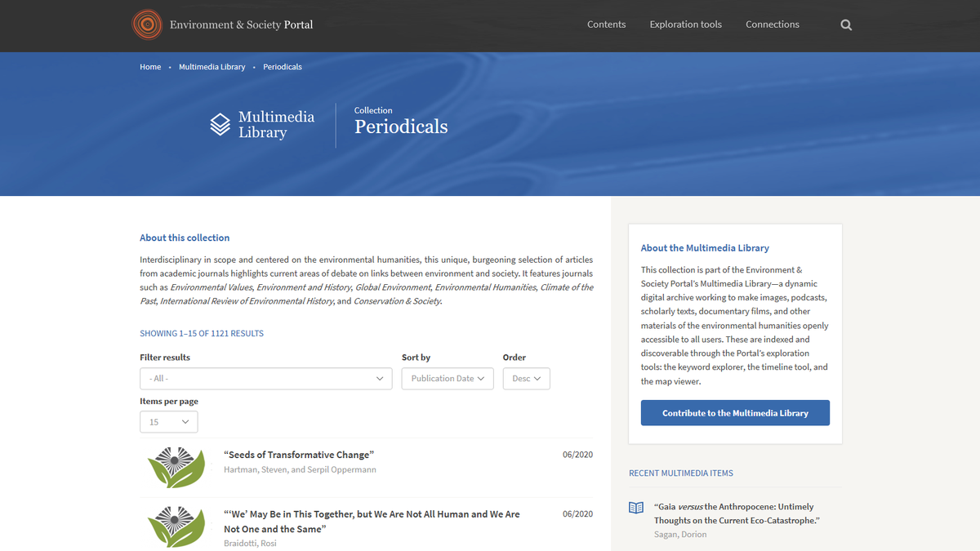The image size is (980, 551).
Task: Open the Connections menu
Action: (x=773, y=24)
